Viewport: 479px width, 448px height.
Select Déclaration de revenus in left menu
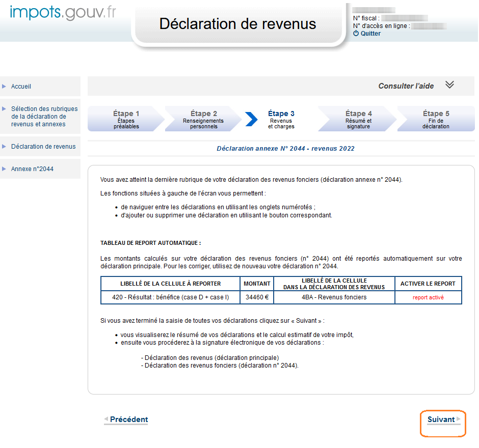pyautogui.click(x=43, y=147)
